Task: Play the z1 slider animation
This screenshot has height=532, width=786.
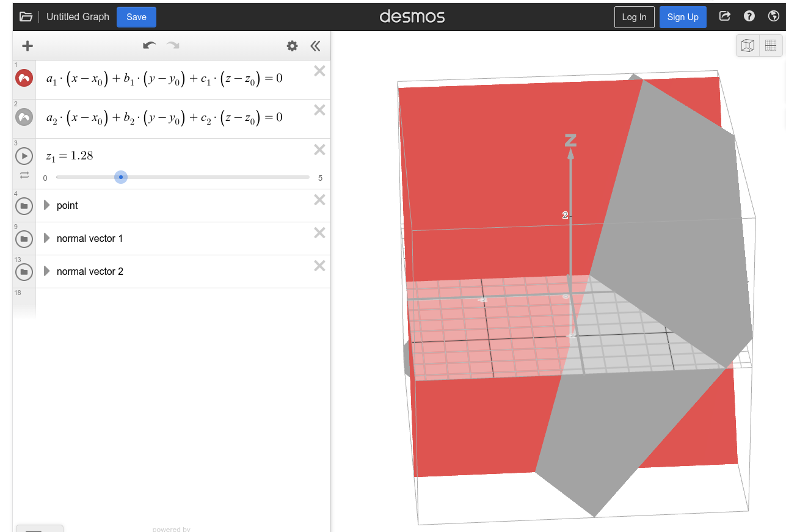Action: [24, 156]
